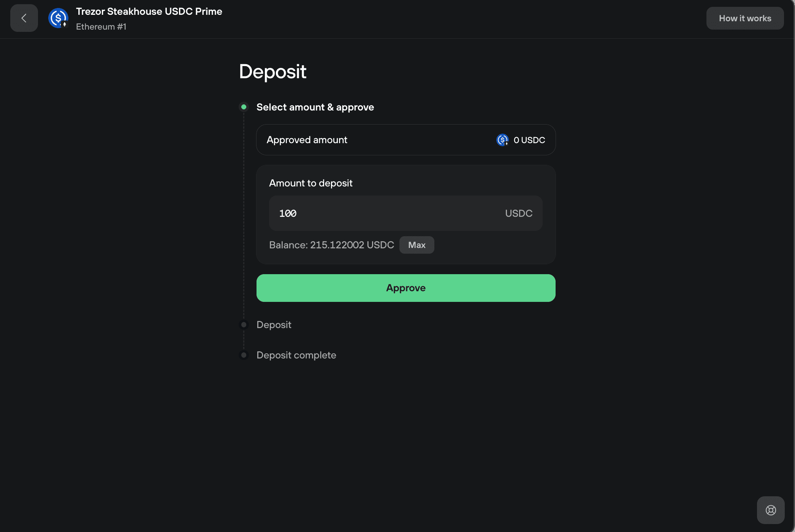This screenshot has height=532, width=795.
Task: Focus the Amount to deposit field showing 100
Action: (x=406, y=213)
